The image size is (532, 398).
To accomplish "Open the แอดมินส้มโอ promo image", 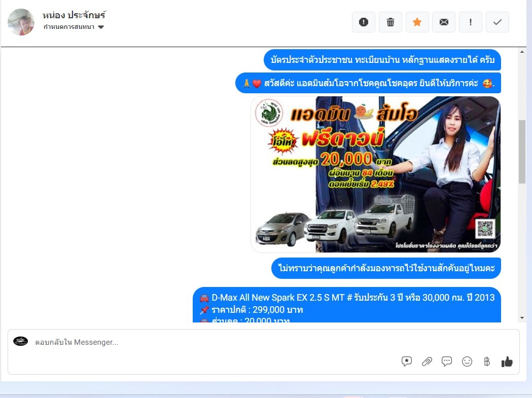I will point(376,174).
